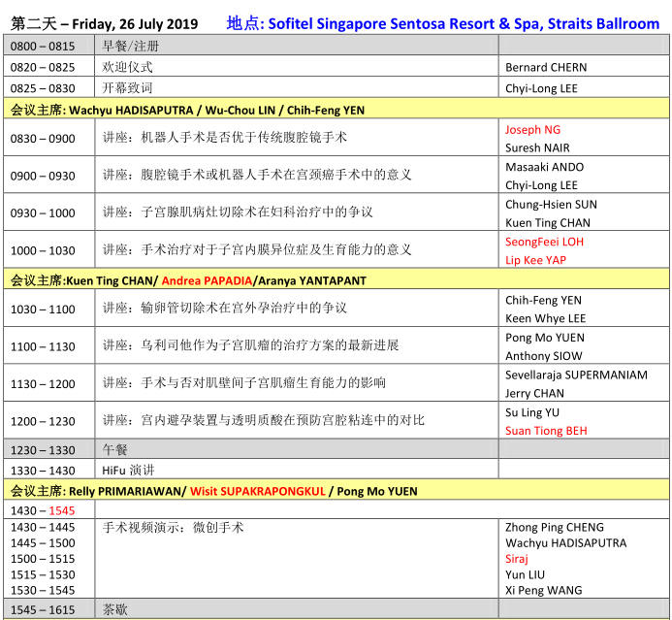Select red speaker name 'Joseph NG'

(532, 129)
